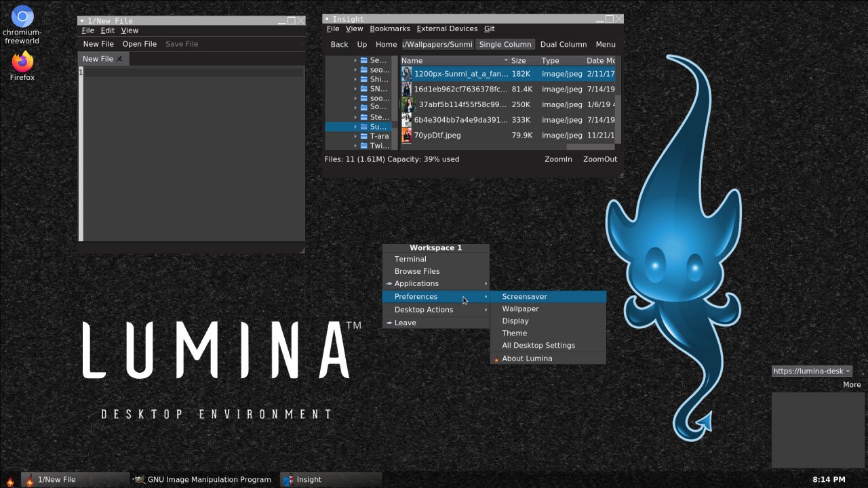Choose Screensaver in the Preferences submenu
This screenshot has width=868, height=488.
548,297
